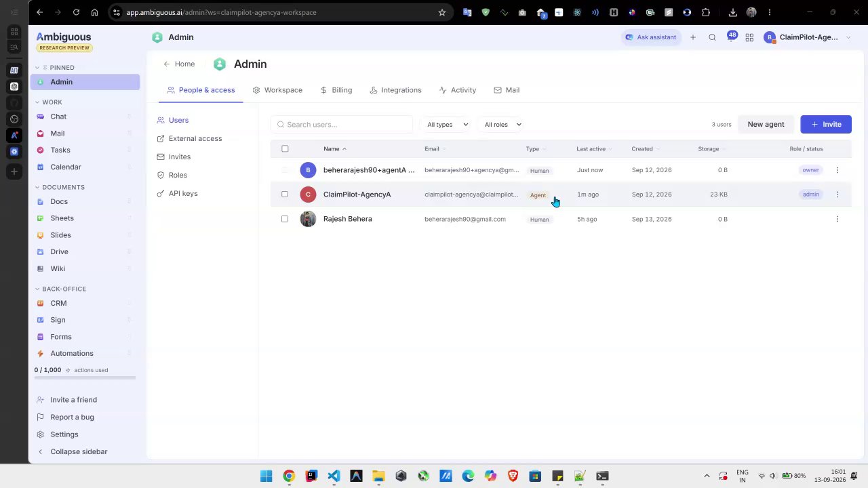Viewport: 868px width, 488px height.
Task: Click the New agent button
Action: 766,125
